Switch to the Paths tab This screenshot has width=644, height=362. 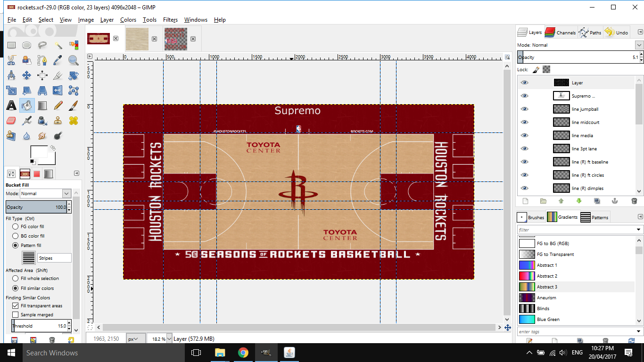click(590, 32)
